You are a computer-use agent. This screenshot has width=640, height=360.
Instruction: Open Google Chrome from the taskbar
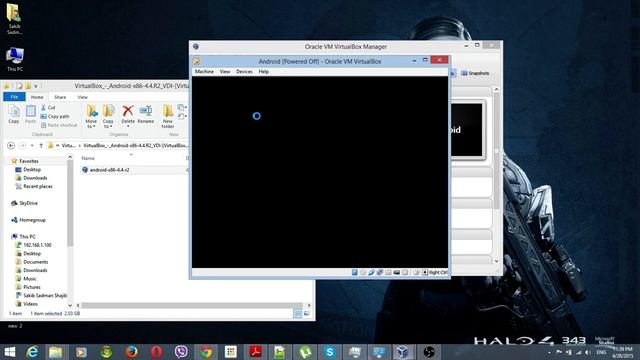click(206, 352)
